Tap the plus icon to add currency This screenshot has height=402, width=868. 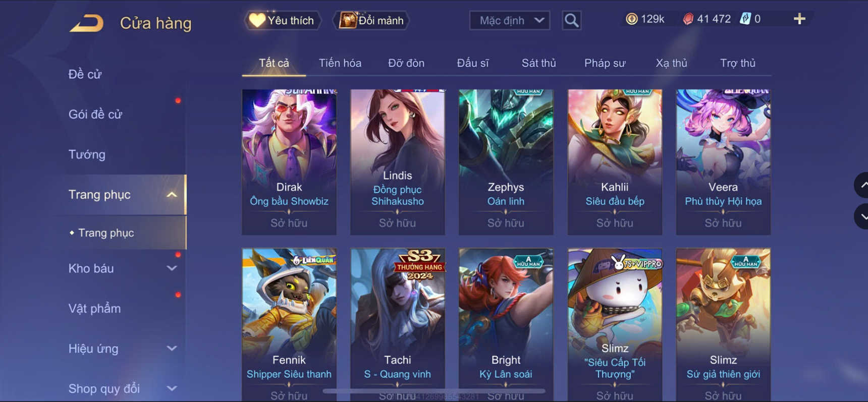[x=799, y=19]
